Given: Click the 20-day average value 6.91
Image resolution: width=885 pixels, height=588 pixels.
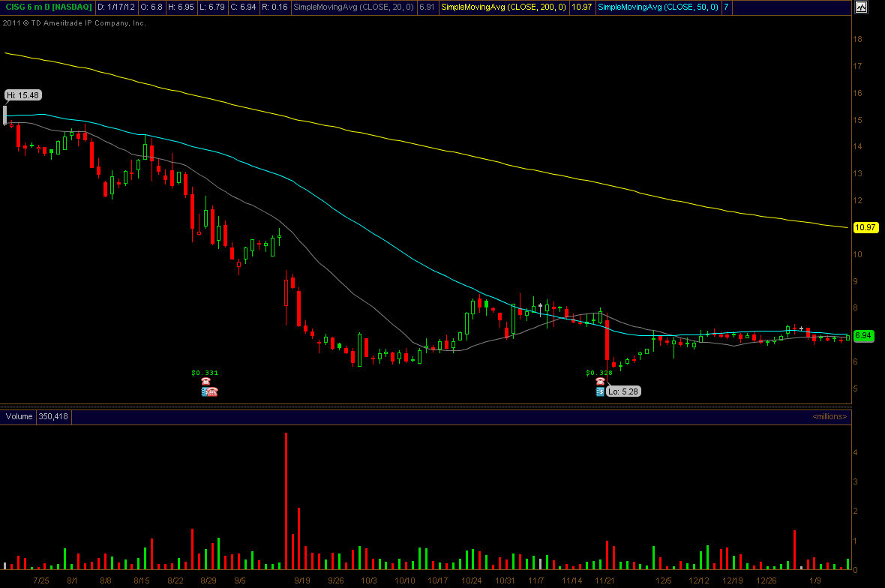Looking at the screenshot, I should click(x=427, y=7).
